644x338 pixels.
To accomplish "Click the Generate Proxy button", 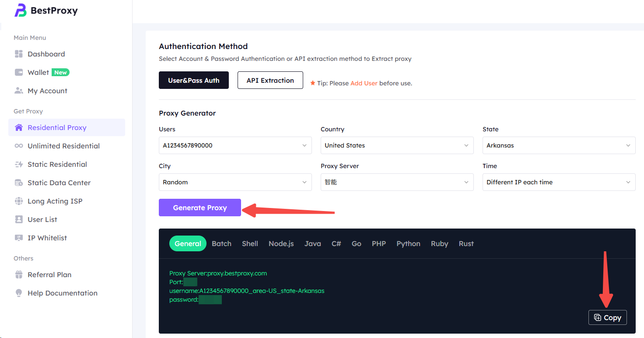I will (x=199, y=208).
